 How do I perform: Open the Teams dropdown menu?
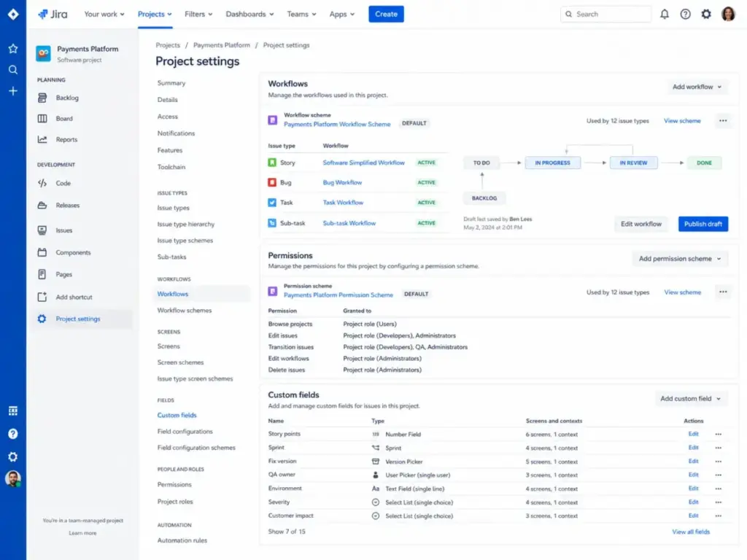(x=301, y=15)
